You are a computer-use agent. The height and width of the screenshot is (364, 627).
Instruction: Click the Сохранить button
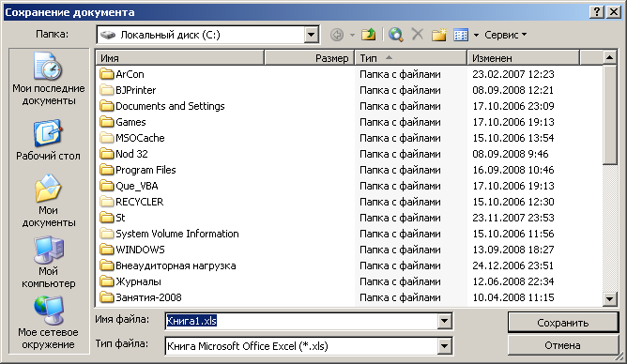tap(563, 323)
